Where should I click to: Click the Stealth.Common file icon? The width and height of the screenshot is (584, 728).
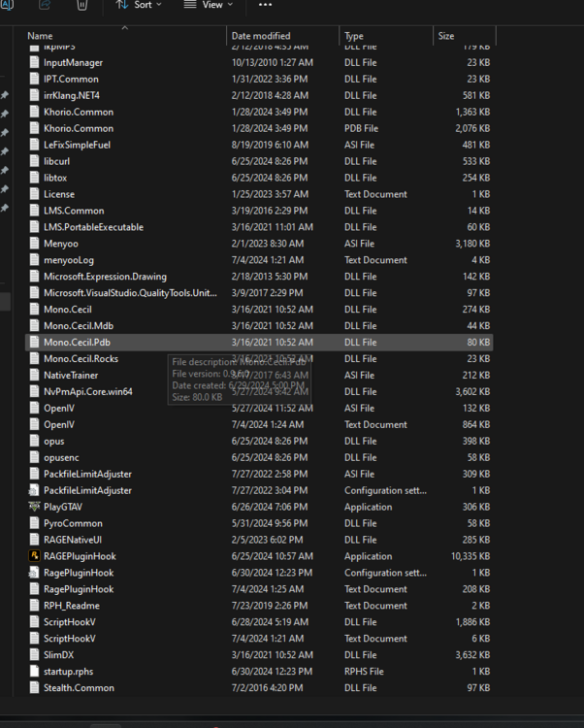[34, 687]
